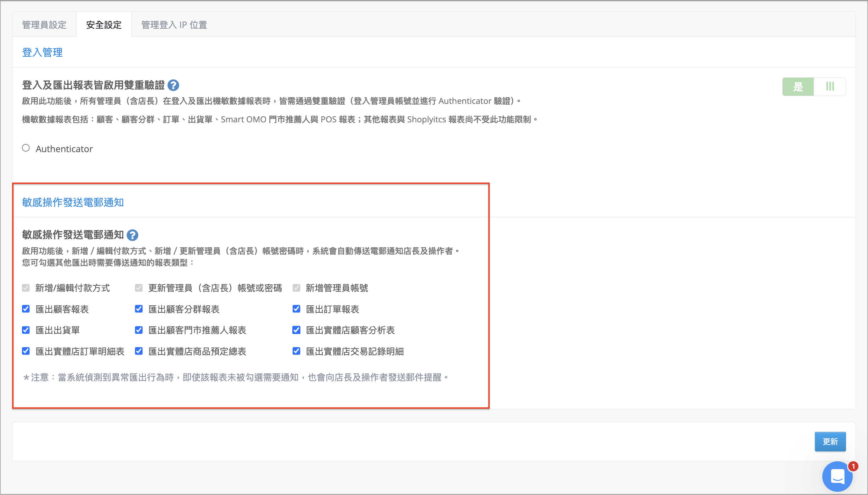868x495 pixels.
Task: Click the 登入管理 section heading
Action: click(43, 52)
